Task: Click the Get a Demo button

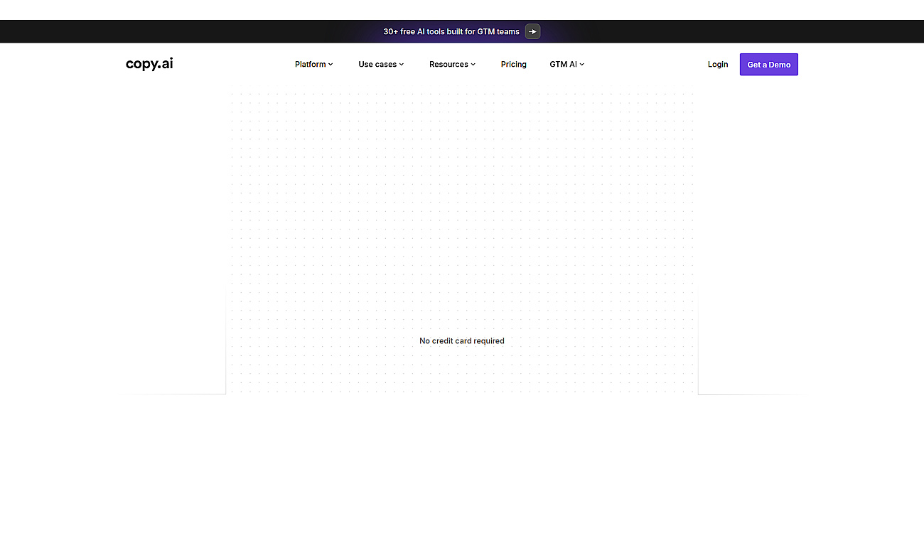Action: click(768, 64)
